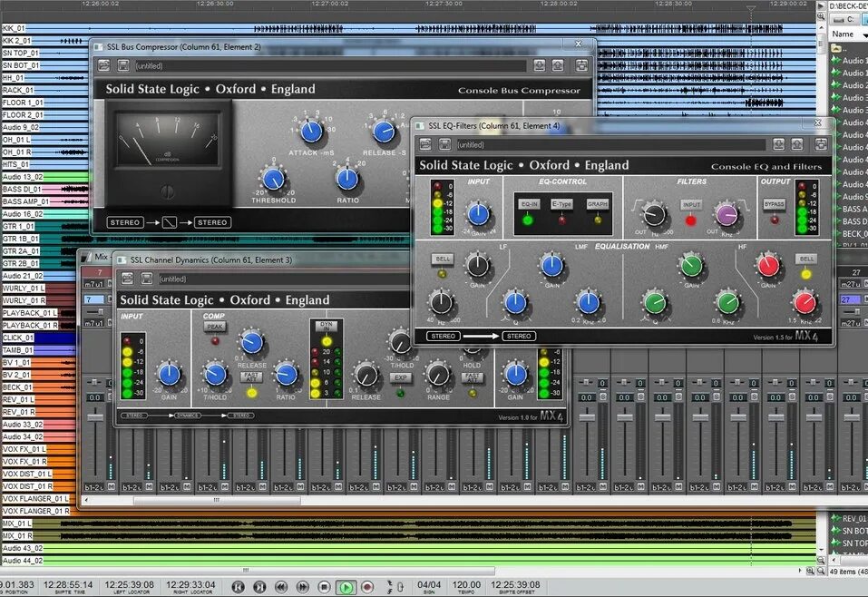Click the rightmost zoom icon beside '49 items'
Viewport: 868px width, 597px height.
(821, 571)
